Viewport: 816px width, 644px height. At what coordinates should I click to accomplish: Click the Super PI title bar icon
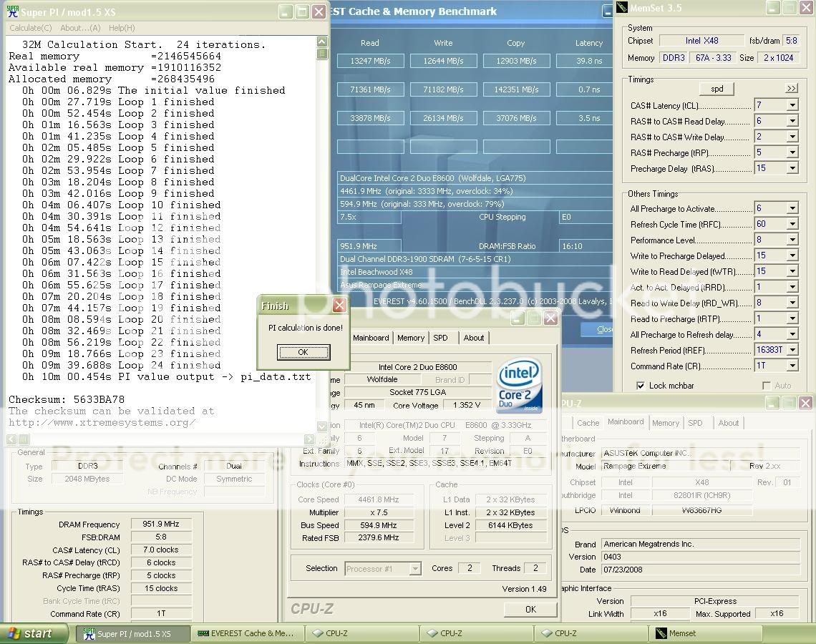click(x=12, y=11)
